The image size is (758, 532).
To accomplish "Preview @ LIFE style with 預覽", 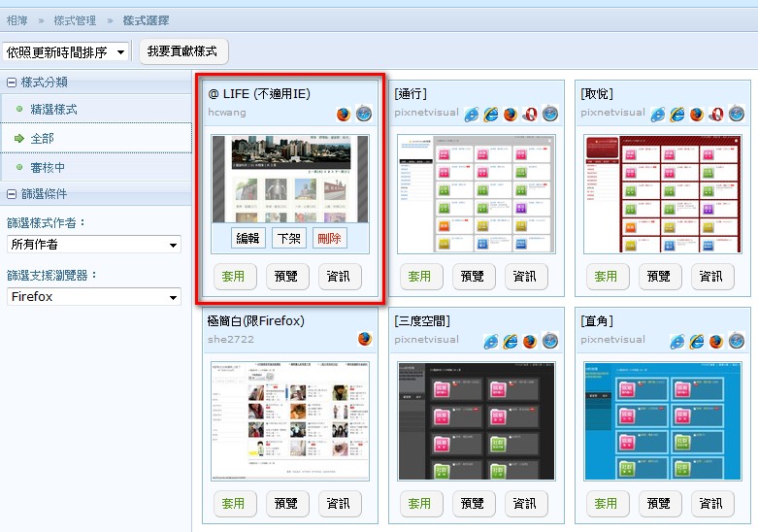I will tap(286, 277).
